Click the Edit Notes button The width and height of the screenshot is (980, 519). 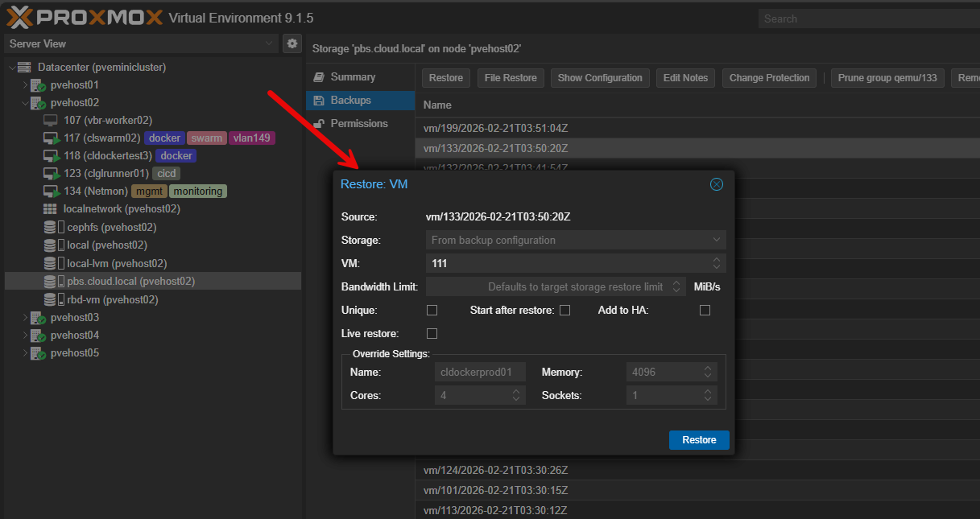(685, 78)
